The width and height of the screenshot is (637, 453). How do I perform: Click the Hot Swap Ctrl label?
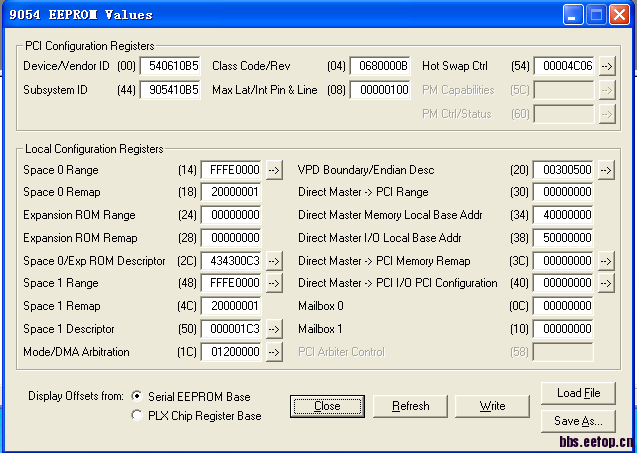pyautogui.click(x=455, y=66)
